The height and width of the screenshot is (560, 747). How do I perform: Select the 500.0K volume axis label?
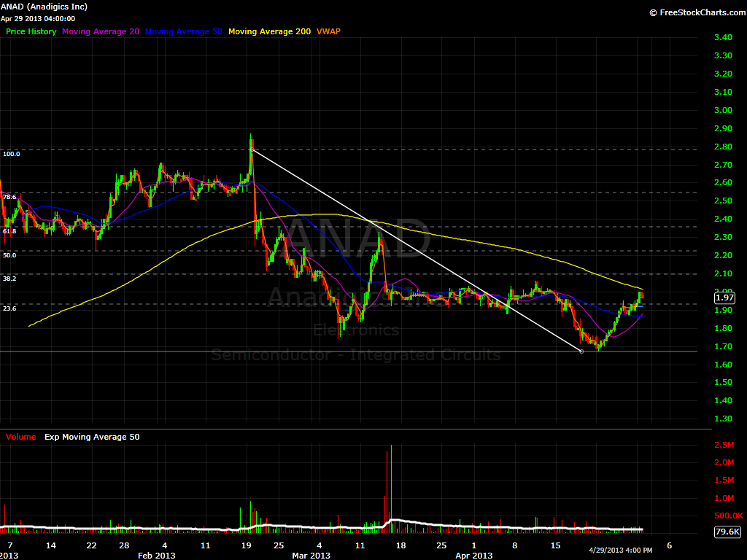[x=729, y=516]
